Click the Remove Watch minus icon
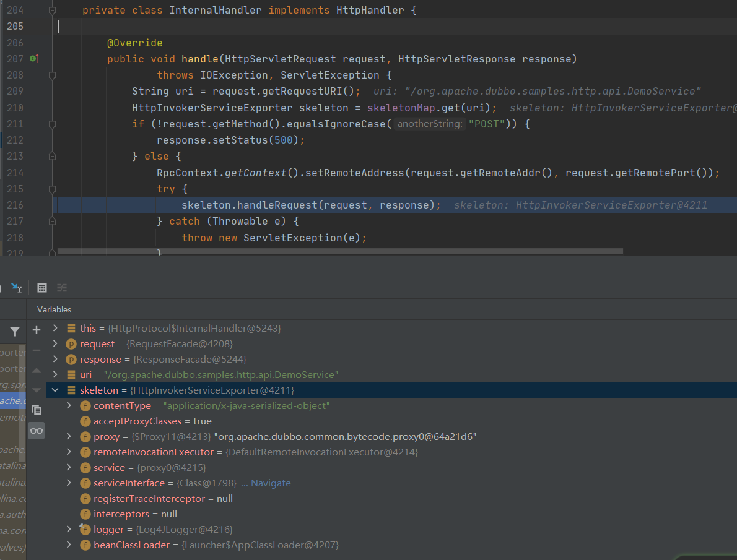The image size is (737, 560). point(37,350)
